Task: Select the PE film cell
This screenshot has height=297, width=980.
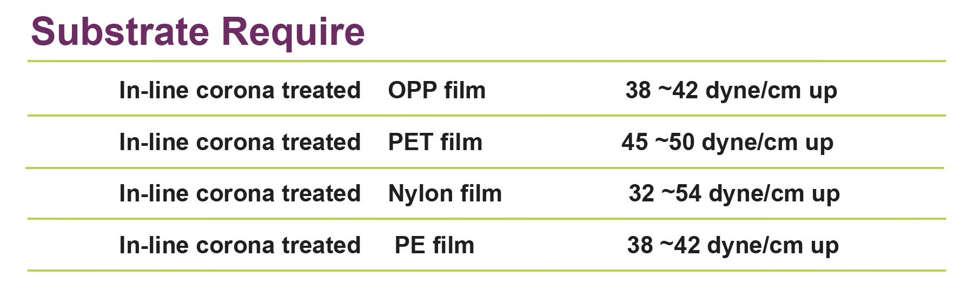Action: [x=435, y=245]
